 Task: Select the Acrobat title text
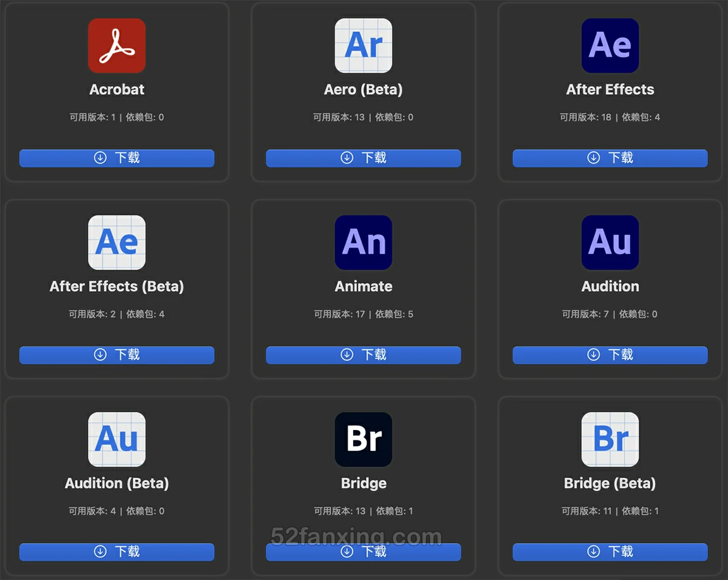pos(117,90)
